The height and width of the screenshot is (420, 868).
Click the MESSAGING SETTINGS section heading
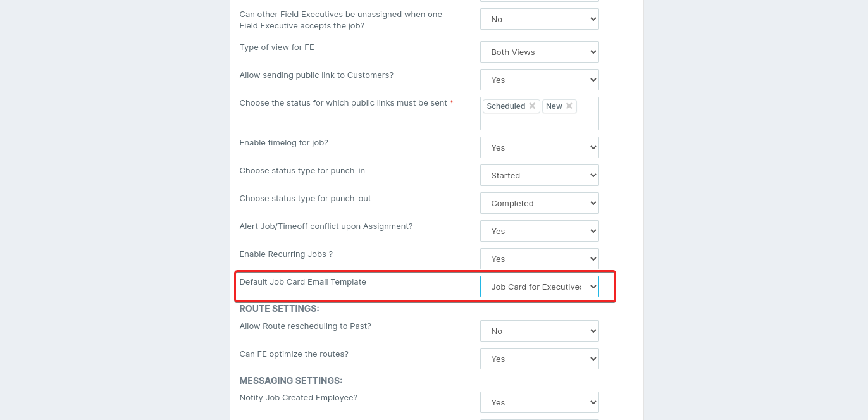tap(290, 381)
